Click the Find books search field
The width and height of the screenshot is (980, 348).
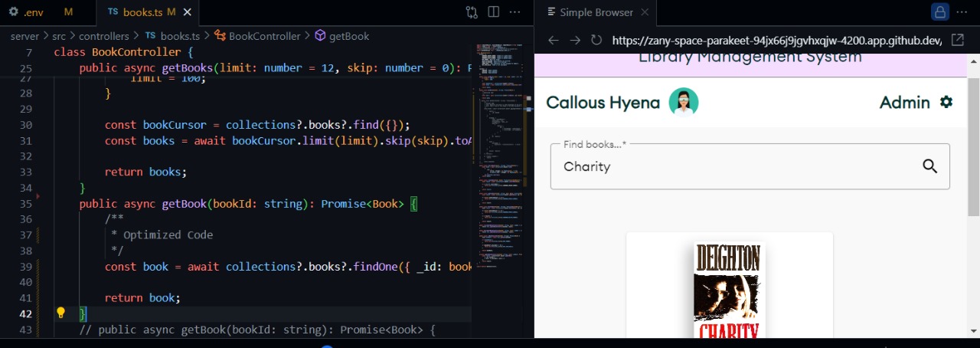(x=735, y=166)
